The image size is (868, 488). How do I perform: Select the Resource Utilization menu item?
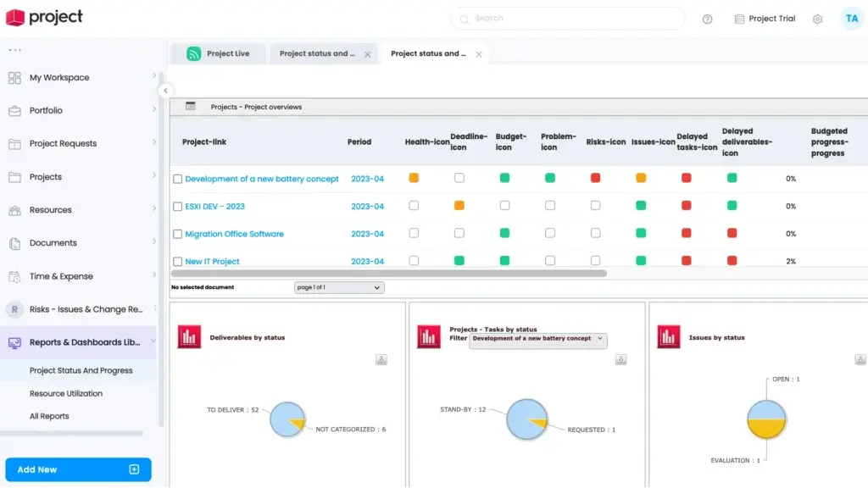point(65,393)
